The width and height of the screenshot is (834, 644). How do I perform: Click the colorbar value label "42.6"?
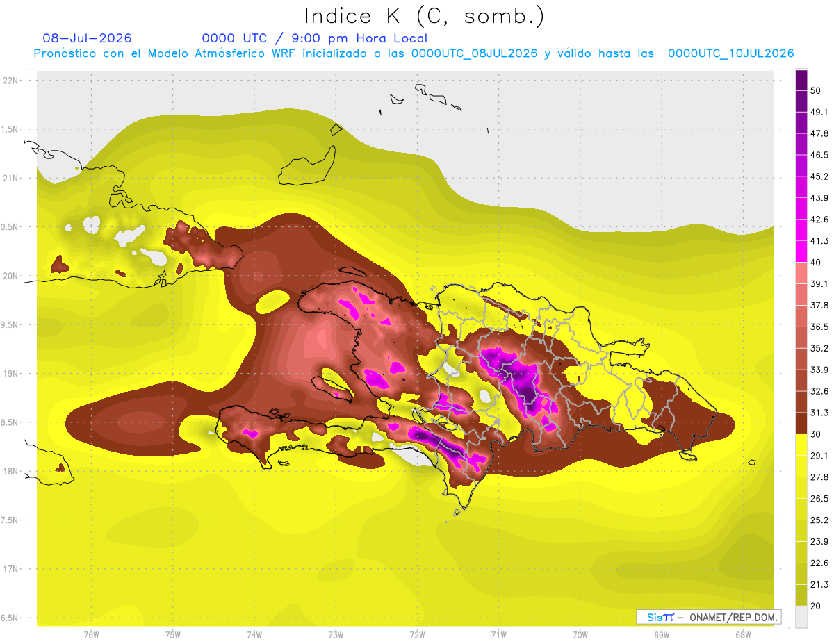click(819, 220)
